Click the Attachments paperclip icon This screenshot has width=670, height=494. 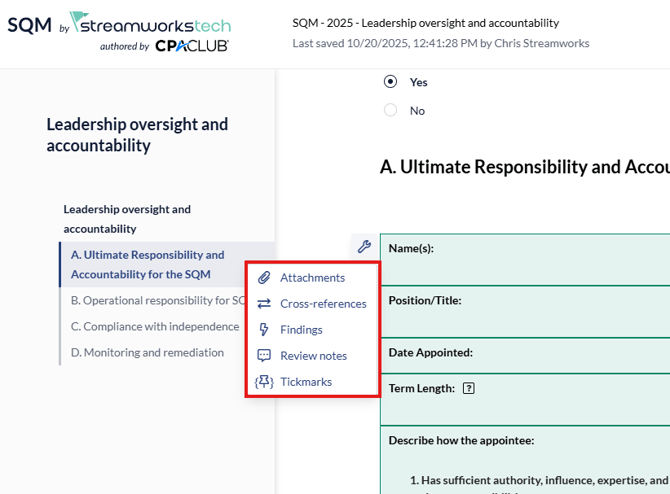pyautogui.click(x=264, y=278)
